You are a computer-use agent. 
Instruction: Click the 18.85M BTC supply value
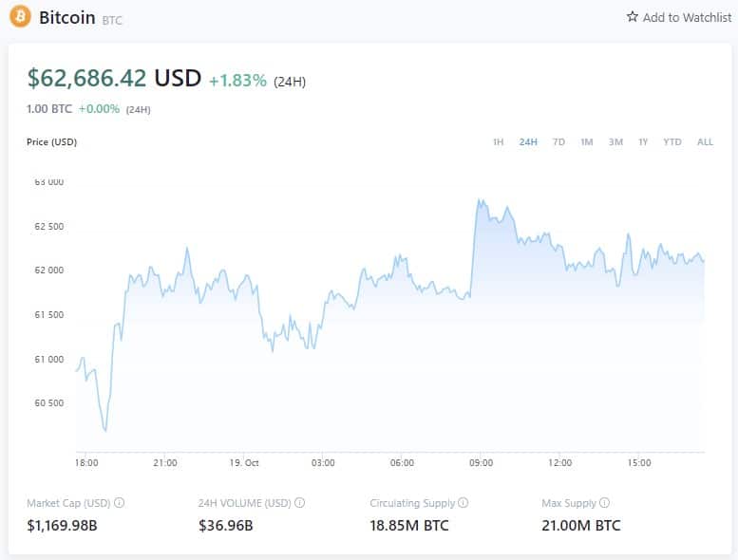[x=409, y=525]
